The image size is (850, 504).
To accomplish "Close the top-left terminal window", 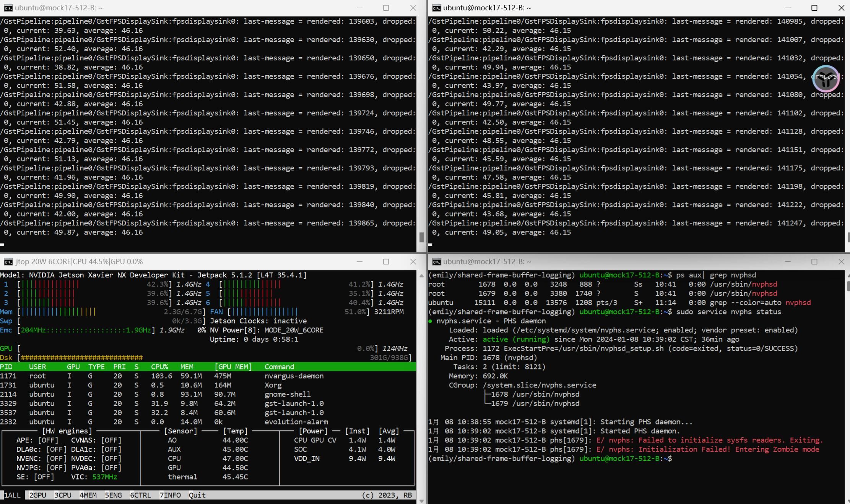I will pos(413,8).
